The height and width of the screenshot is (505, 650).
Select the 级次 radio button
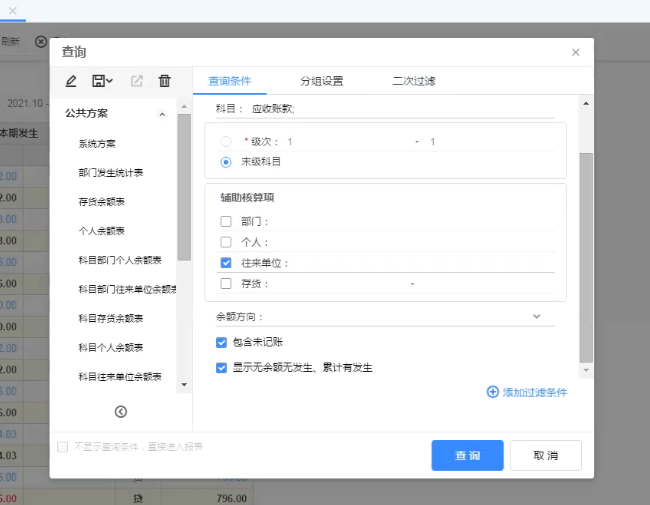(x=226, y=142)
